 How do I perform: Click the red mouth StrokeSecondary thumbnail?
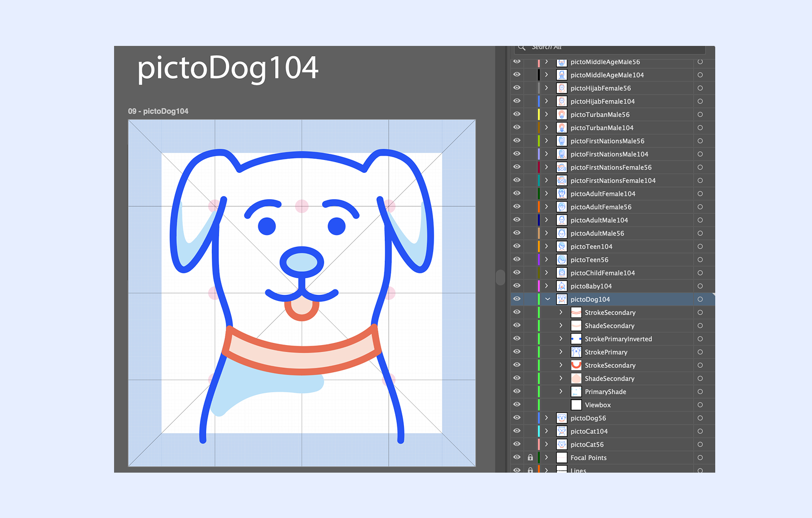576,365
